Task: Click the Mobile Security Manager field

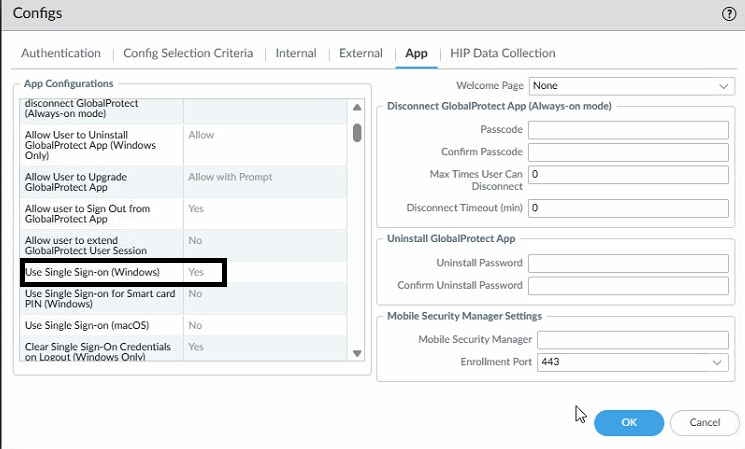Action: (x=633, y=340)
